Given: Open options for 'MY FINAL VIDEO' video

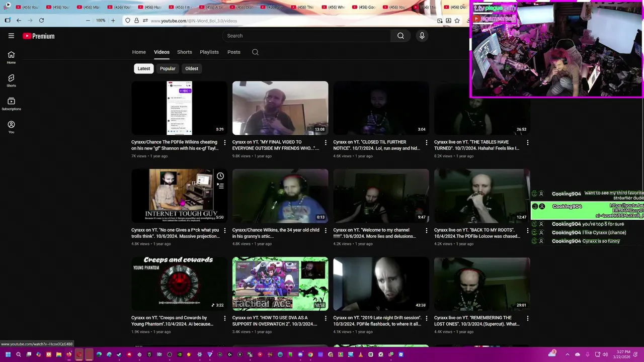Looking at the screenshot, I should click(x=326, y=143).
